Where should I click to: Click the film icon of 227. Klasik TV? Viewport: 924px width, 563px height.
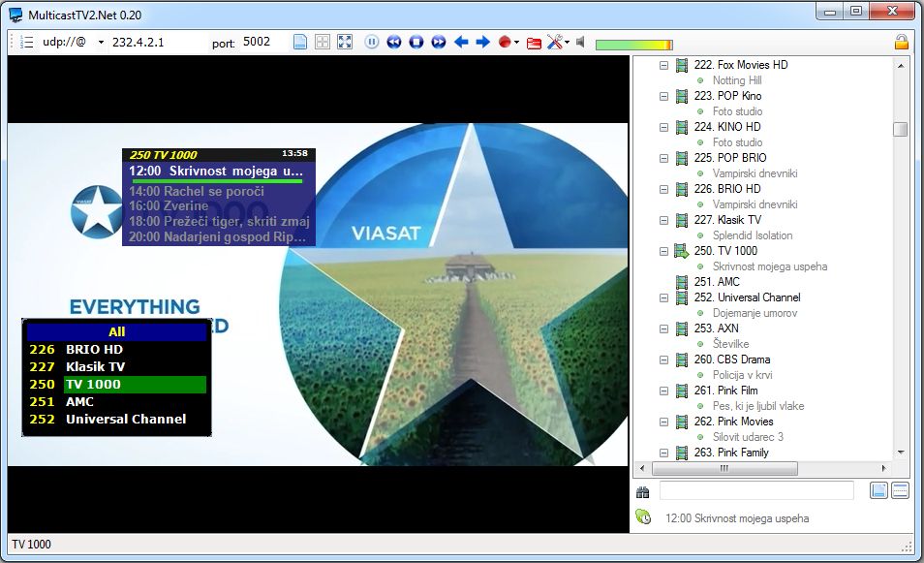point(682,221)
